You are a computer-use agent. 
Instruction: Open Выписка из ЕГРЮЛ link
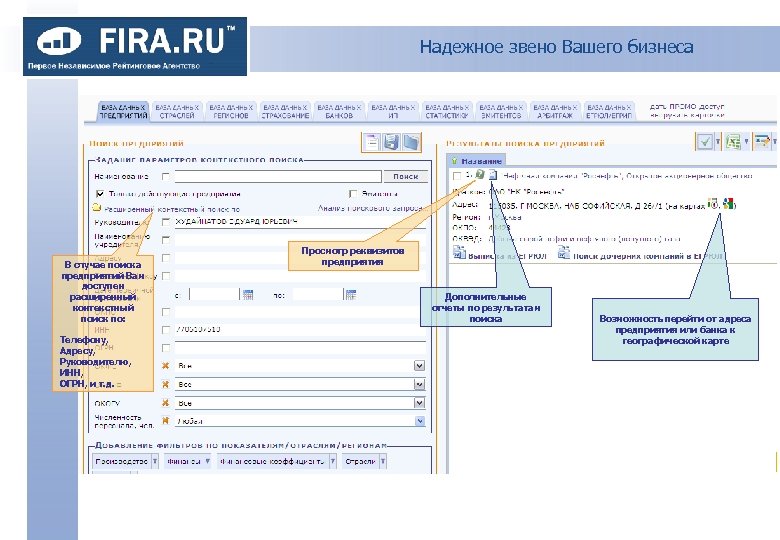click(507, 256)
